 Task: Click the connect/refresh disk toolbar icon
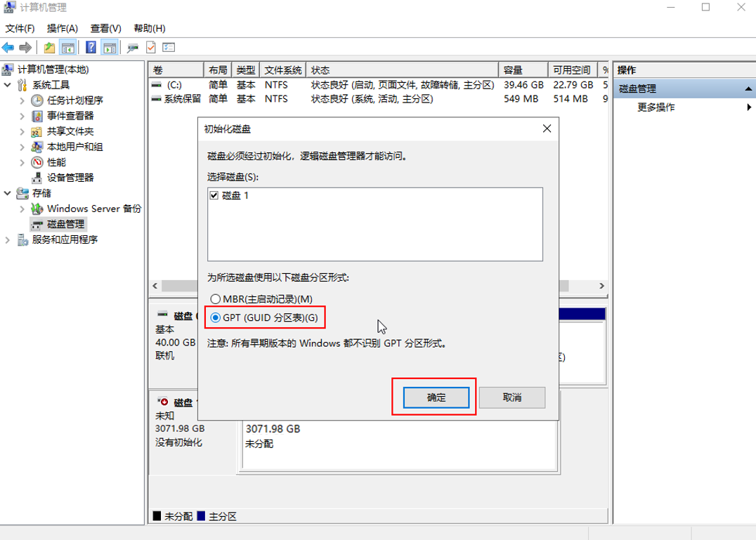click(x=132, y=47)
